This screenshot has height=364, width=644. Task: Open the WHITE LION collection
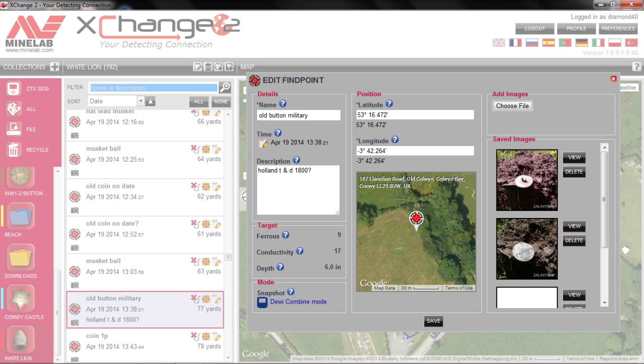21,340
